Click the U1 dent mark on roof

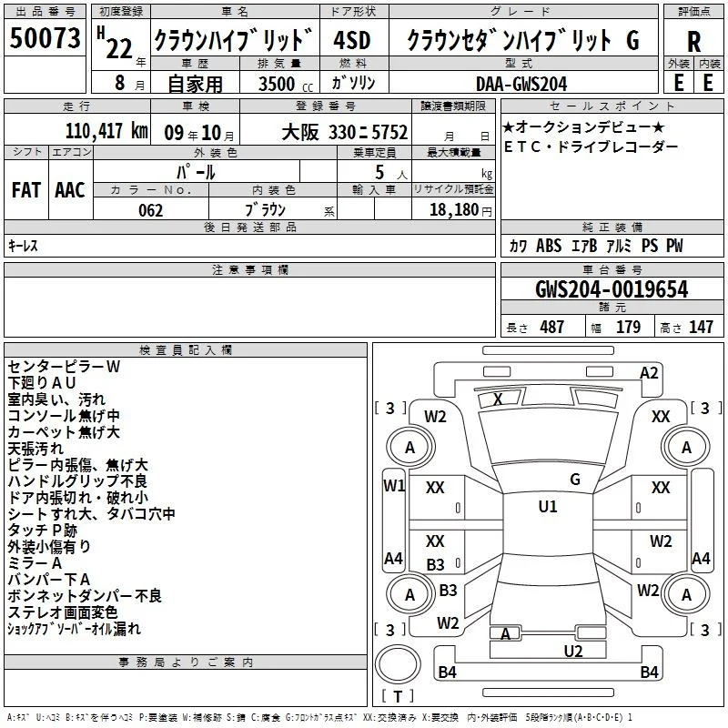pos(548,506)
